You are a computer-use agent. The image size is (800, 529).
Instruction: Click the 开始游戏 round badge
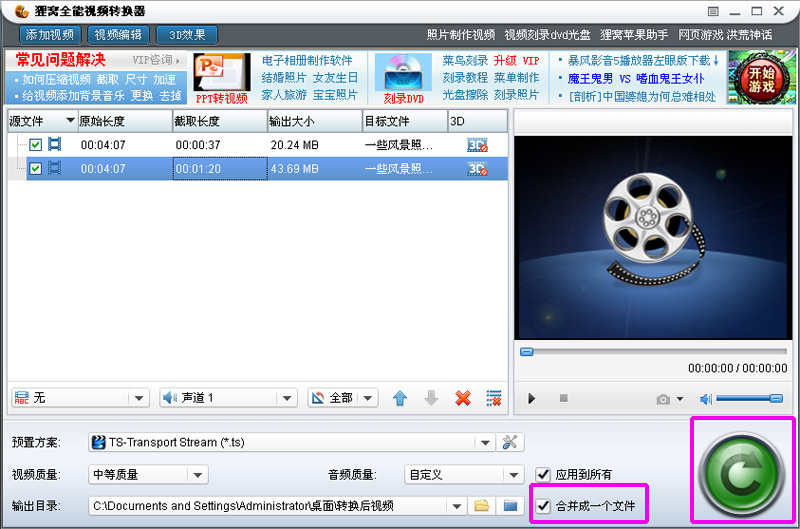pos(762,78)
